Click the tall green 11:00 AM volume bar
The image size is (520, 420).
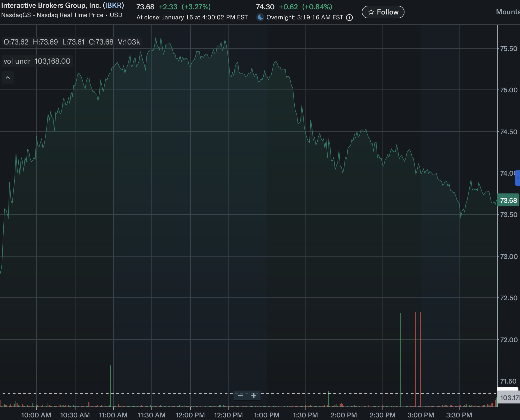click(111, 385)
